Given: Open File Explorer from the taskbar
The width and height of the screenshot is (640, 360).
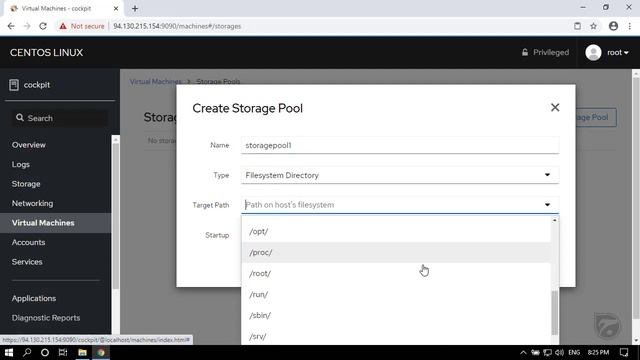Looking at the screenshot, I should click(x=82, y=352).
